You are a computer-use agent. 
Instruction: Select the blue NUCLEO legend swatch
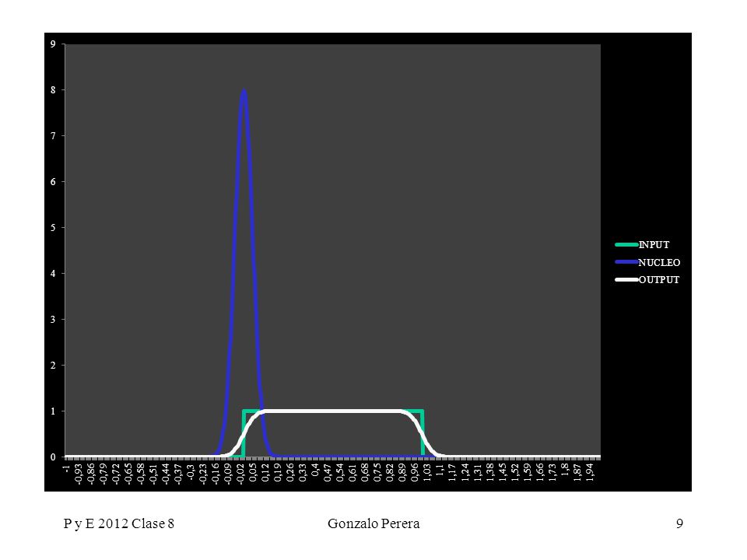626,262
